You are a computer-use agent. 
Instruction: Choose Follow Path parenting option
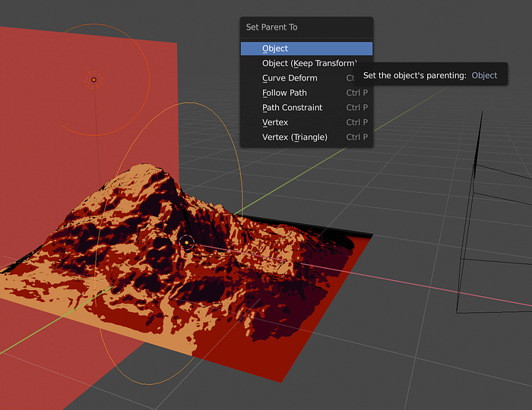pos(306,93)
